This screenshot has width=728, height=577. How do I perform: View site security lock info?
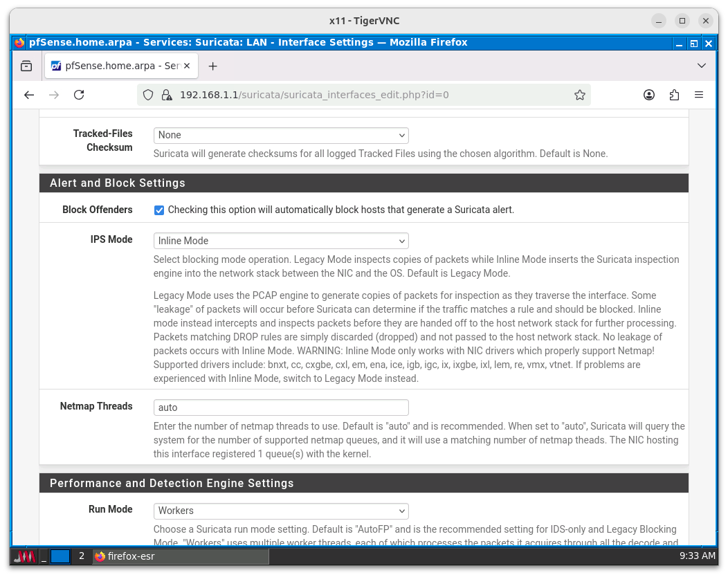(x=166, y=95)
